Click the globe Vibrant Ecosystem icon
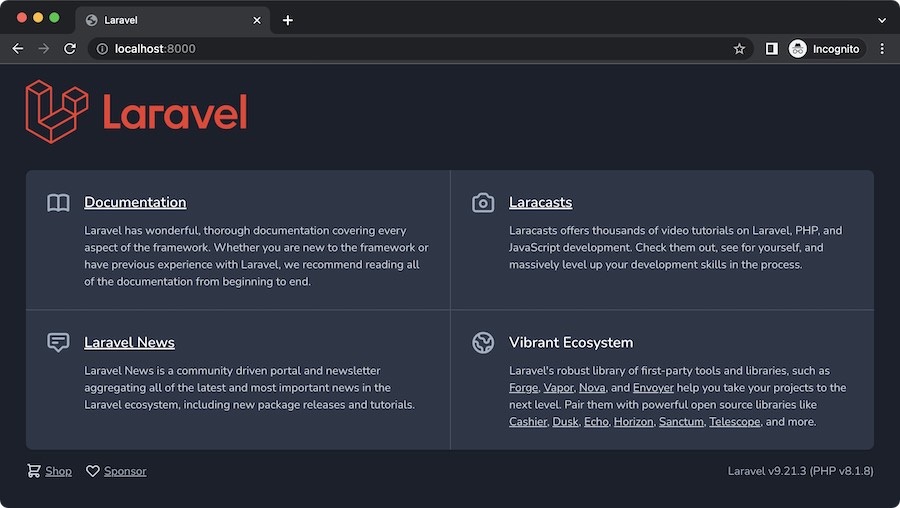Screen dimensions: 900x508 483,343
